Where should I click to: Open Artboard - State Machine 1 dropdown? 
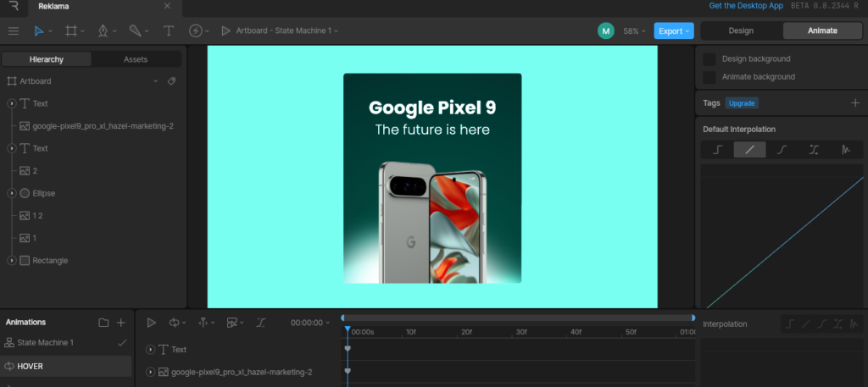click(x=287, y=31)
